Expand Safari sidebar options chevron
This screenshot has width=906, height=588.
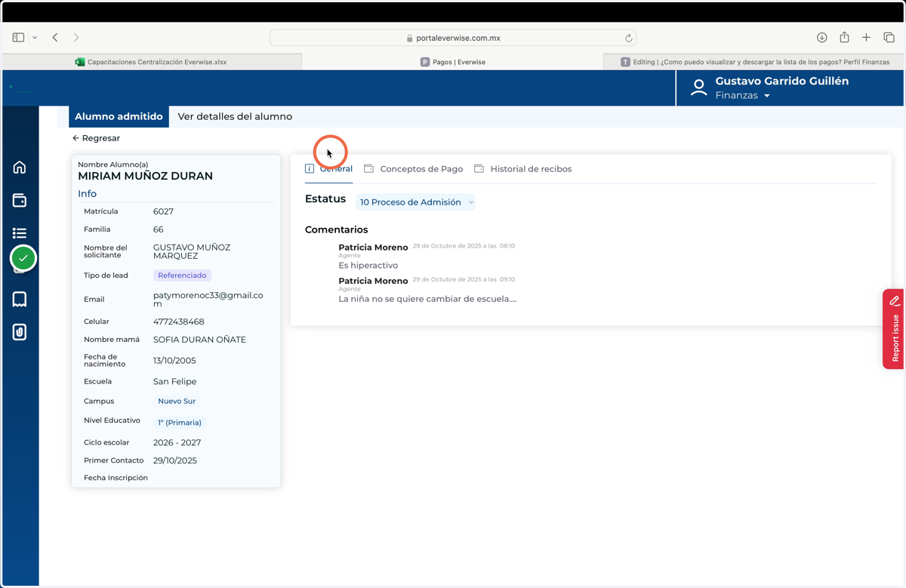click(x=35, y=38)
